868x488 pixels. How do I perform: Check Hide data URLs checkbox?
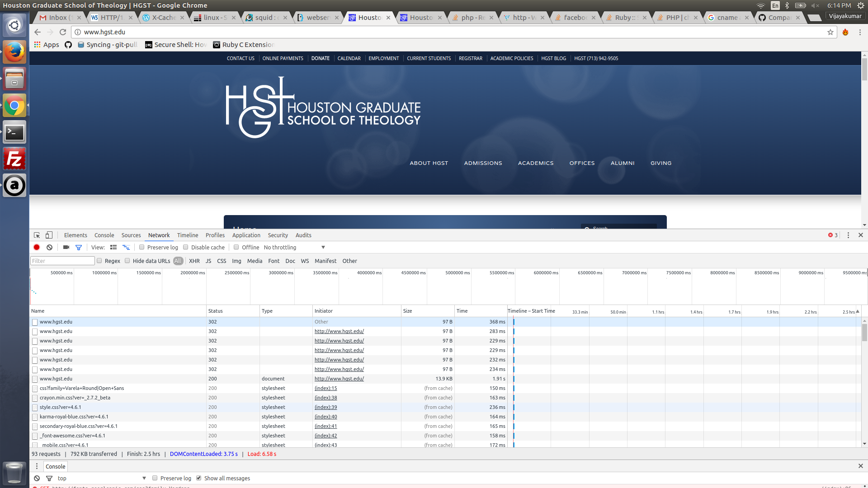coord(127,261)
